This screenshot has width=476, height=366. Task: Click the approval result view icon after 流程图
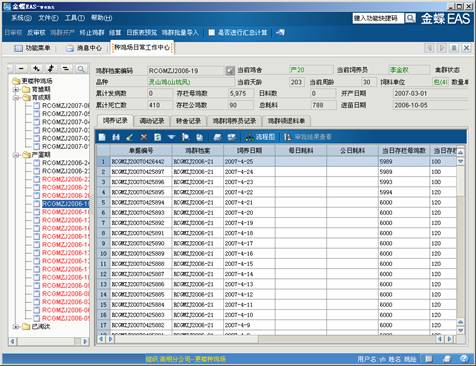[287, 137]
